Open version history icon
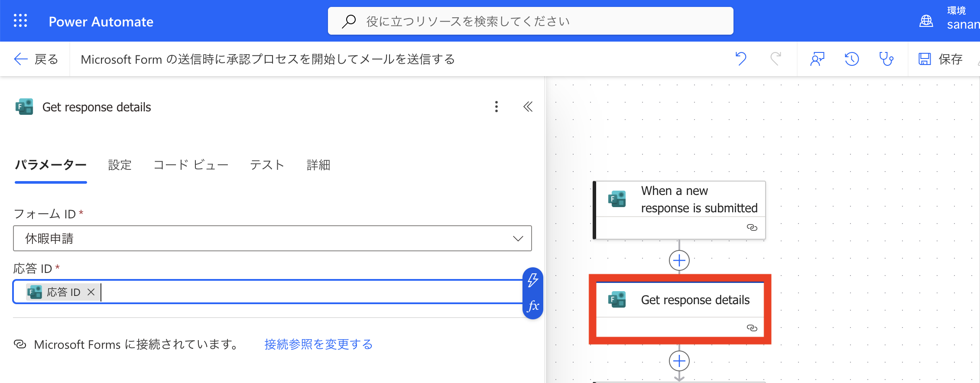Image resolution: width=980 pixels, height=383 pixels. tap(852, 59)
